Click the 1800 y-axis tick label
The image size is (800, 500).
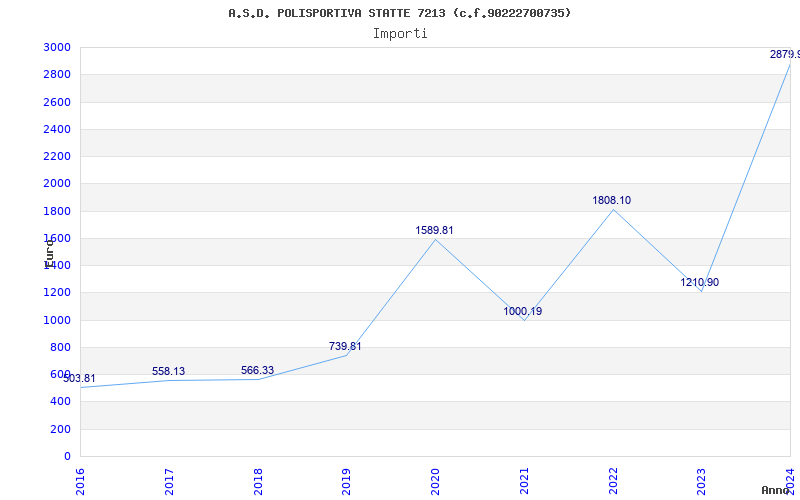(x=57, y=211)
